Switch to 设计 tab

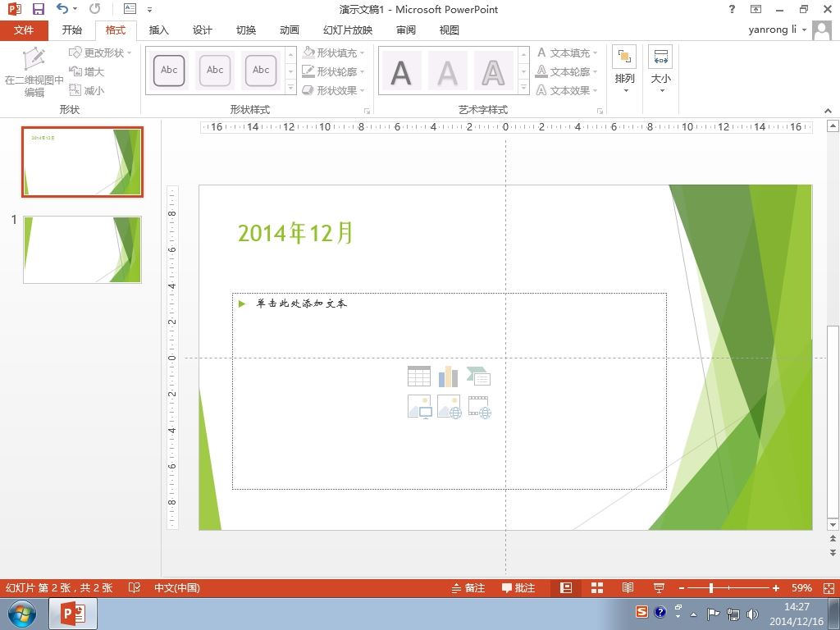click(x=202, y=30)
